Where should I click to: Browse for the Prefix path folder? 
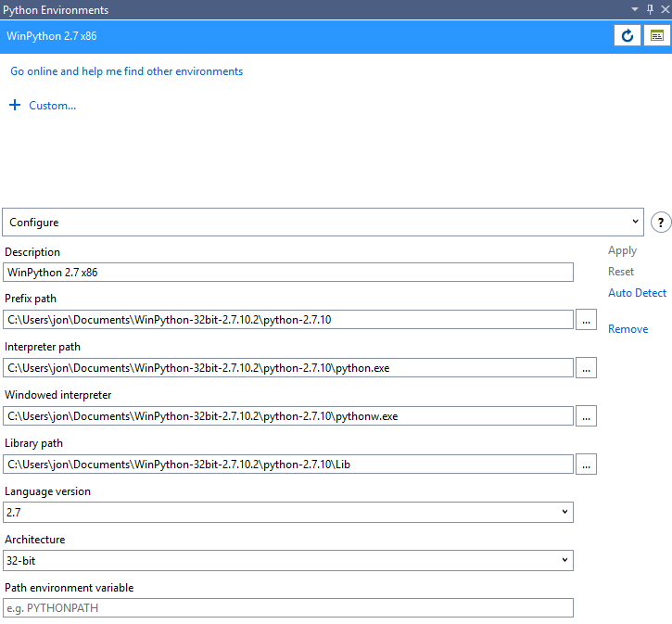586,320
